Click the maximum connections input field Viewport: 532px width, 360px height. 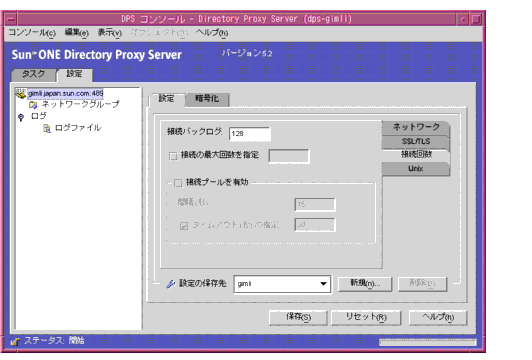click(x=289, y=156)
